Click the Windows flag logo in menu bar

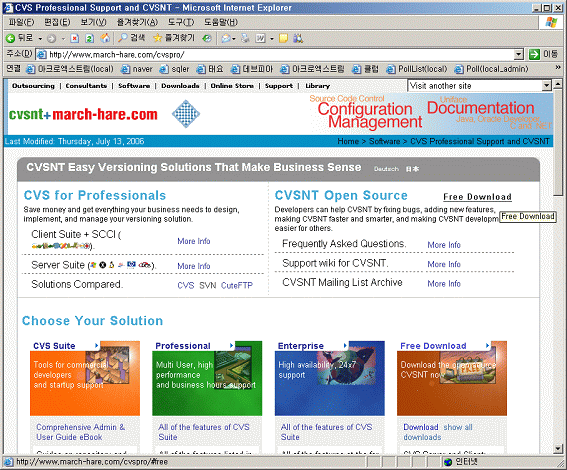pos(551,22)
